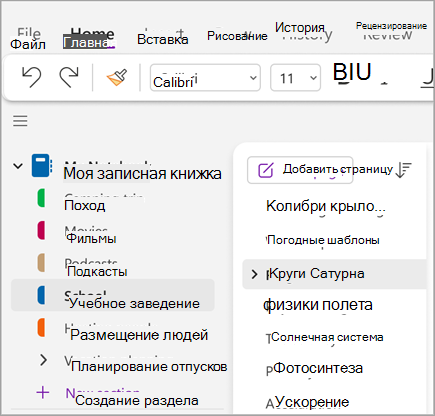Image resolution: width=435 pixels, height=416 pixels.
Task: Open the Погодные шаблоны page
Action: (x=323, y=240)
